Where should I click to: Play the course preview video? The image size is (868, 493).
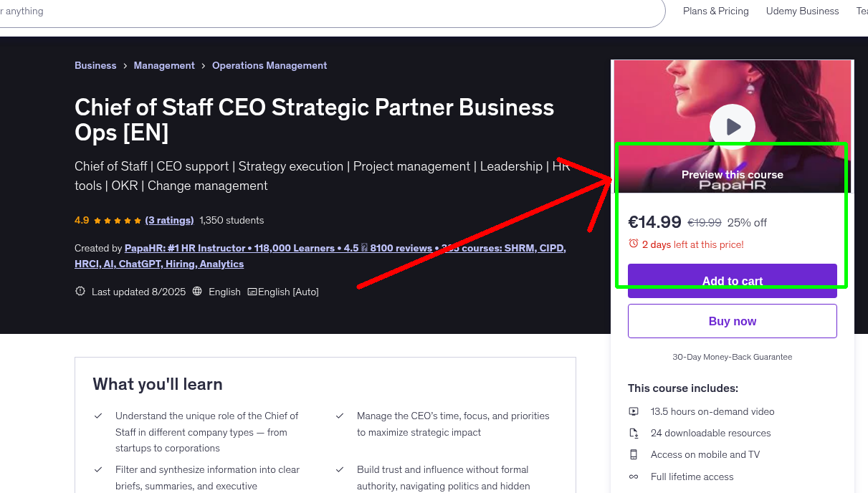(x=732, y=126)
